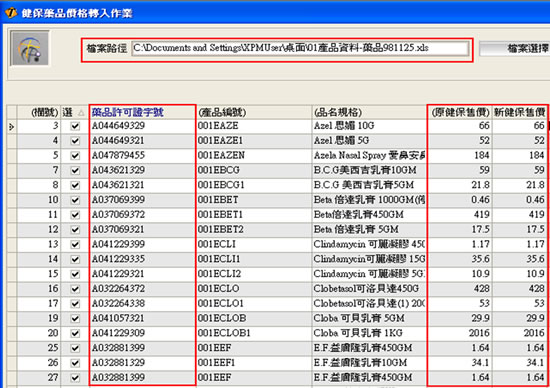
Task: Toggle the checkbox for row number 27
Action: (75, 378)
